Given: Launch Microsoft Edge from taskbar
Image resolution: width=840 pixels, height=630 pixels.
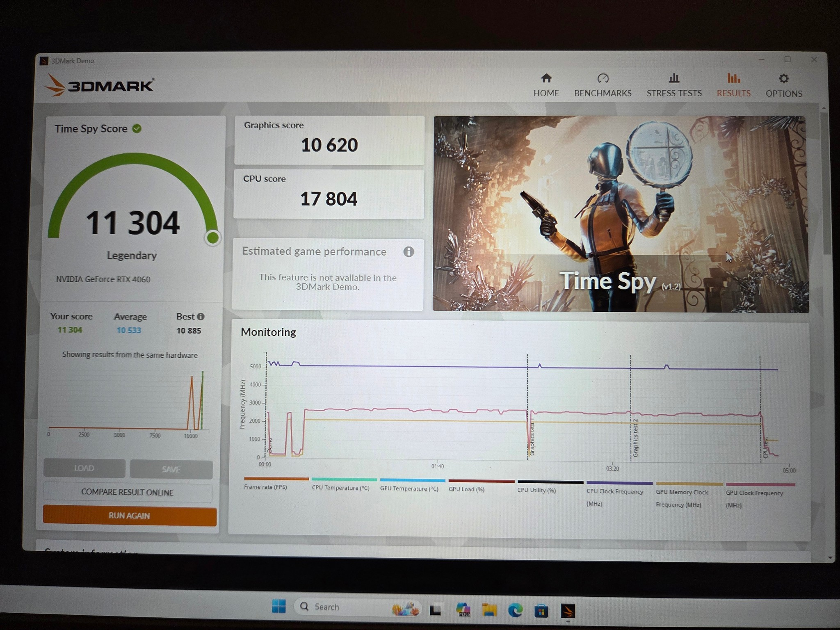Looking at the screenshot, I should pos(516,610).
